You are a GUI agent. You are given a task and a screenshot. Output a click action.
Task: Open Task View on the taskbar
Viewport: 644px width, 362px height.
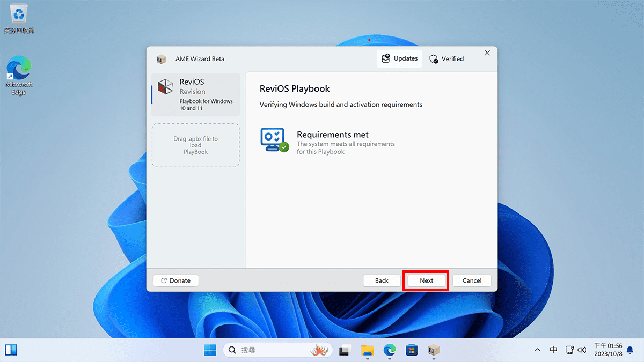pyautogui.click(x=345, y=350)
